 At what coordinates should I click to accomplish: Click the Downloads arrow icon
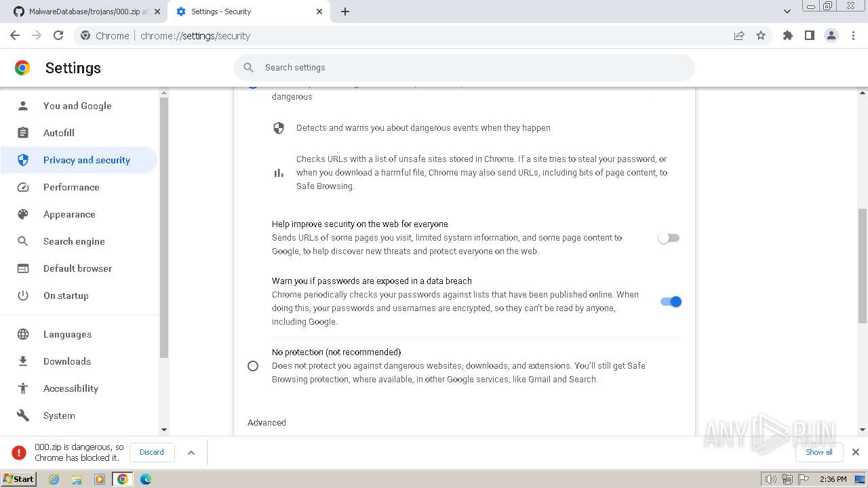point(23,361)
